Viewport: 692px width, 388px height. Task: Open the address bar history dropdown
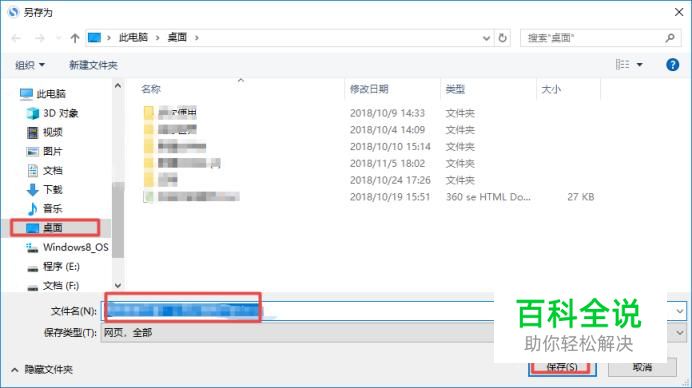coord(486,38)
